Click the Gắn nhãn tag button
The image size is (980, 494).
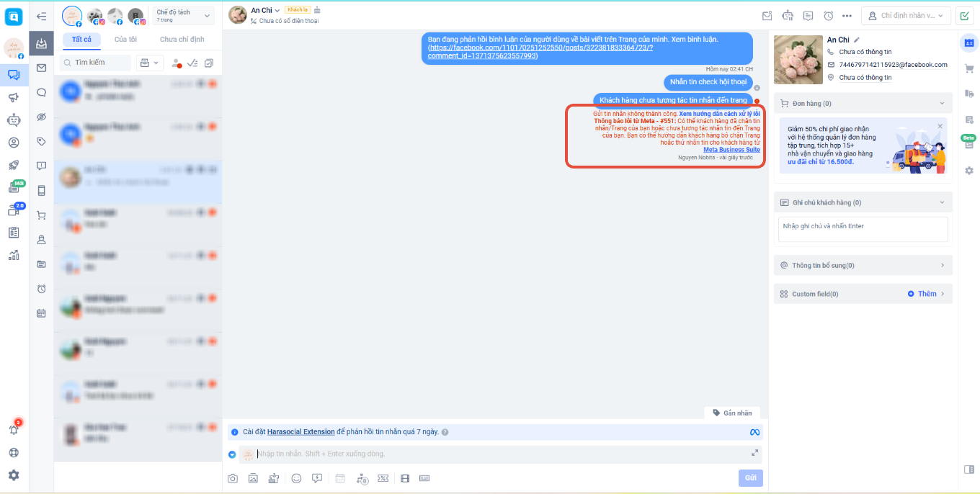click(731, 413)
